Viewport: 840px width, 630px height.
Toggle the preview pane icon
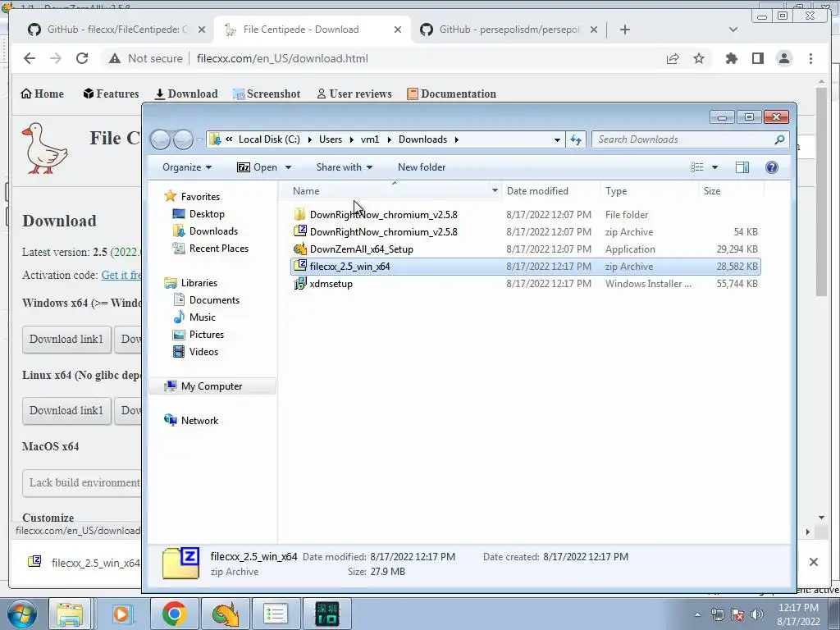click(742, 167)
